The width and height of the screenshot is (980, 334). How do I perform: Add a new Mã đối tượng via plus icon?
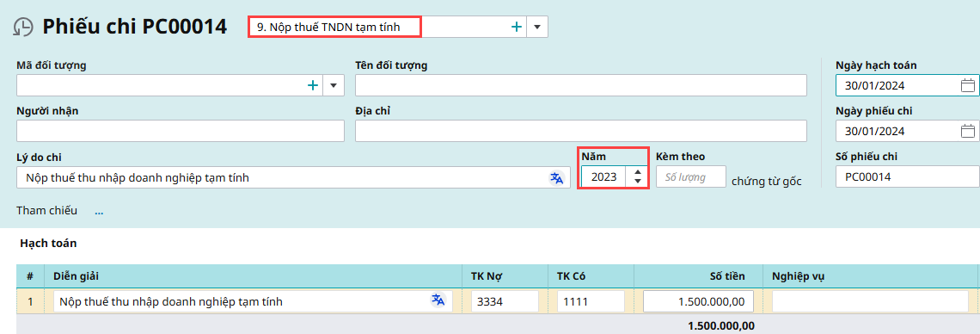pos(313,85)
